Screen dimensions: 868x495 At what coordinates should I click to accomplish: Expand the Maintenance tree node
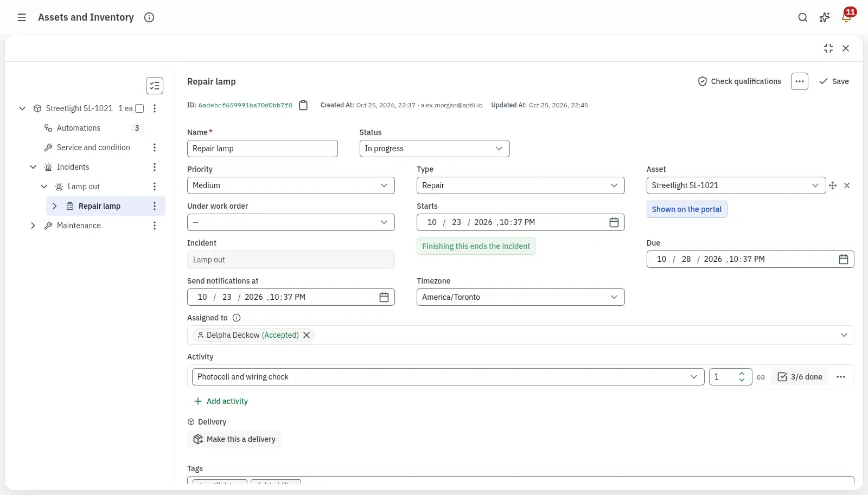click(33, 226)
